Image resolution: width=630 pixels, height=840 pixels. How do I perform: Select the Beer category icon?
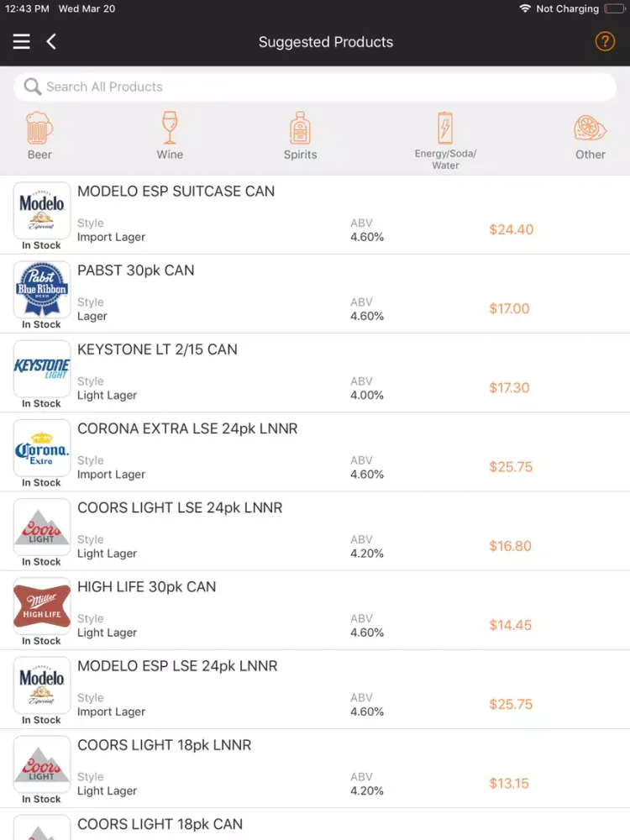pyautogui.click(x=39, y=129)
